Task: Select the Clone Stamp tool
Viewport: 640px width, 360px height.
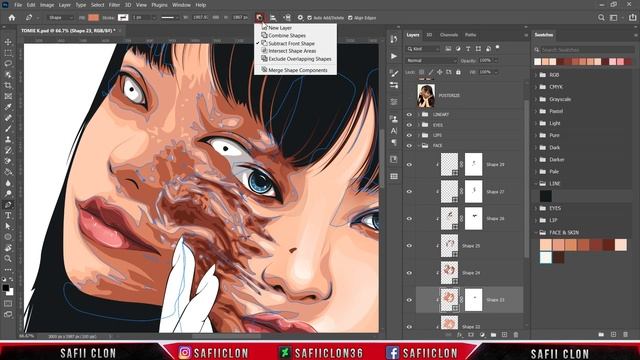Action: (x=8, y=139)
